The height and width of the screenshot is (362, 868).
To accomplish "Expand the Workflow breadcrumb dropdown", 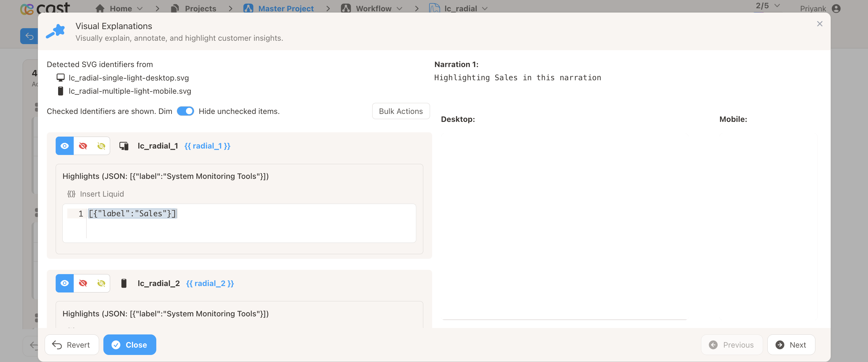I will (x=400, y=9).
